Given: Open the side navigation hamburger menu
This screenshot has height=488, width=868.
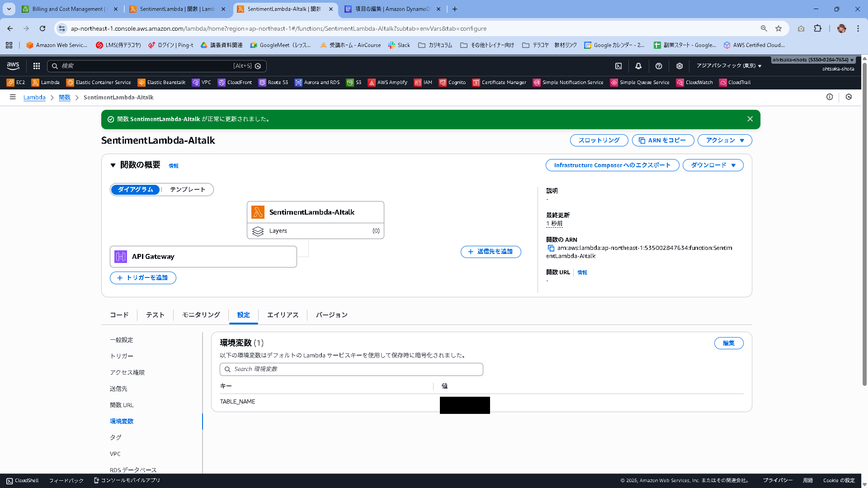Looking at the screenshot, I should tap(13, 97).
